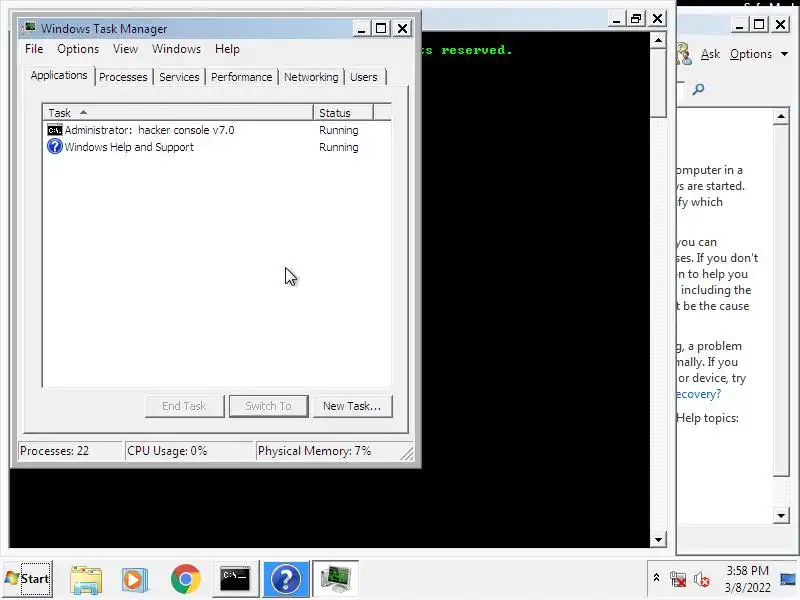
Task: Close the hacker console window
Action: tap(657, 19)
